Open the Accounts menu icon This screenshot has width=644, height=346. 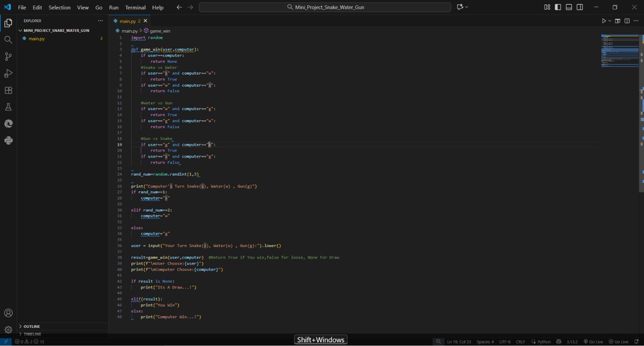[x=8, y=313]
